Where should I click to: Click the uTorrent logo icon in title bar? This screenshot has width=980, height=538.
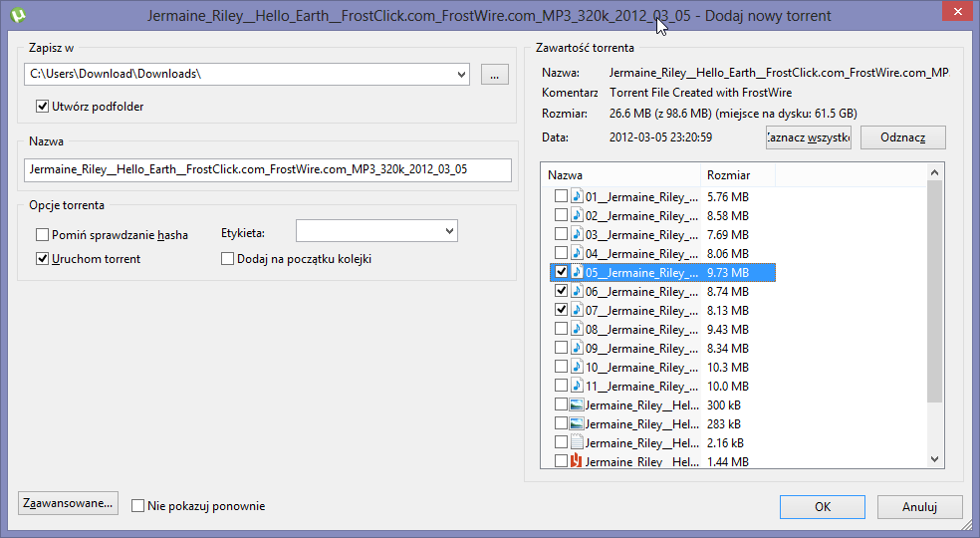pyautogui.click(x=19, y=15)
